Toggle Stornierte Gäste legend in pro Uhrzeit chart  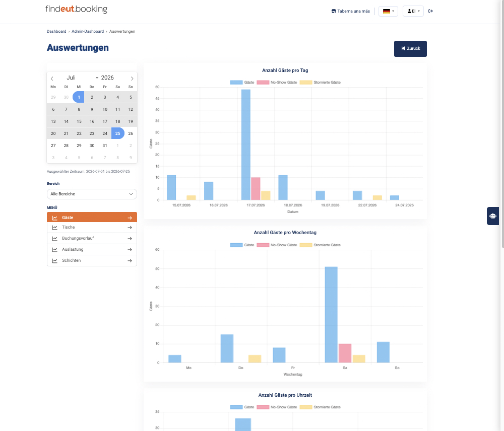point(320,407)
